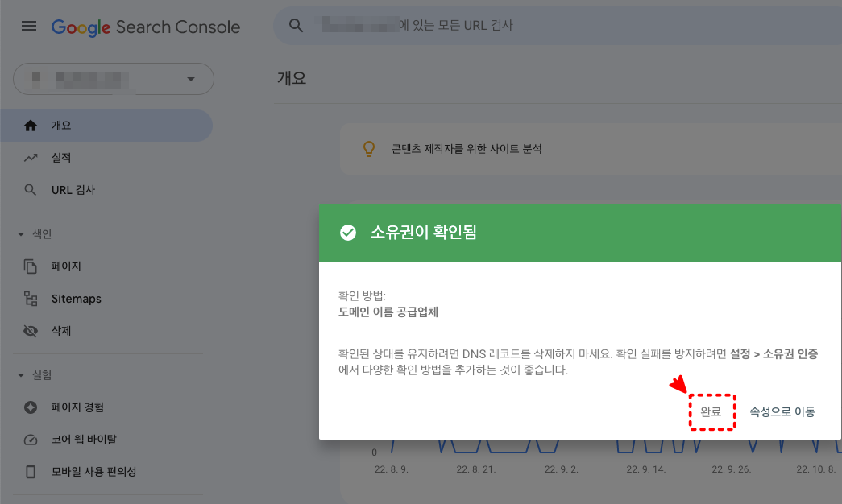Select the 개요 home icon in sidebar
The image size is (842, 504).
tap(31, 125)
